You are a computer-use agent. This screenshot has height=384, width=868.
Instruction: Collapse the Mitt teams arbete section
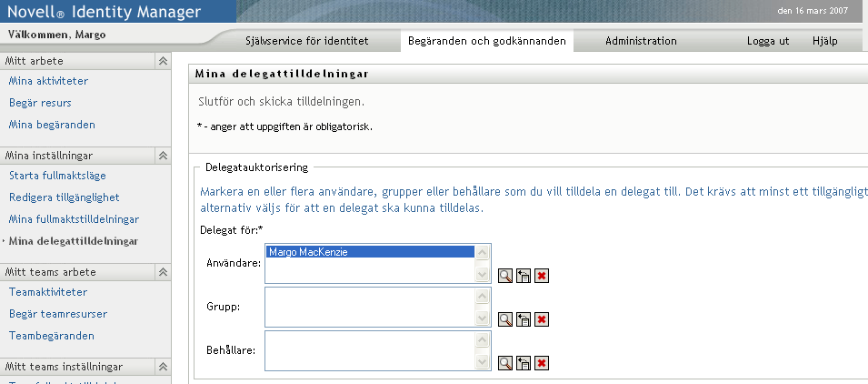163,272
